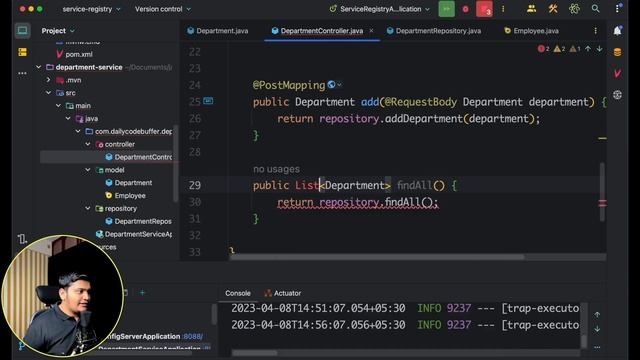Open Database tool window icon
640x360 pixels.
point(618,52)
